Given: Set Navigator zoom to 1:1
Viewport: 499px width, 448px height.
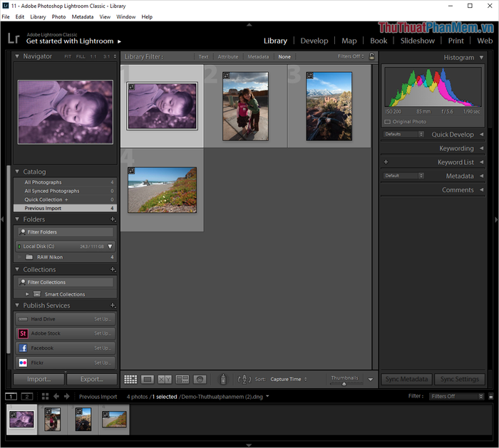Looking at the screenshot, I should point(93,56).
